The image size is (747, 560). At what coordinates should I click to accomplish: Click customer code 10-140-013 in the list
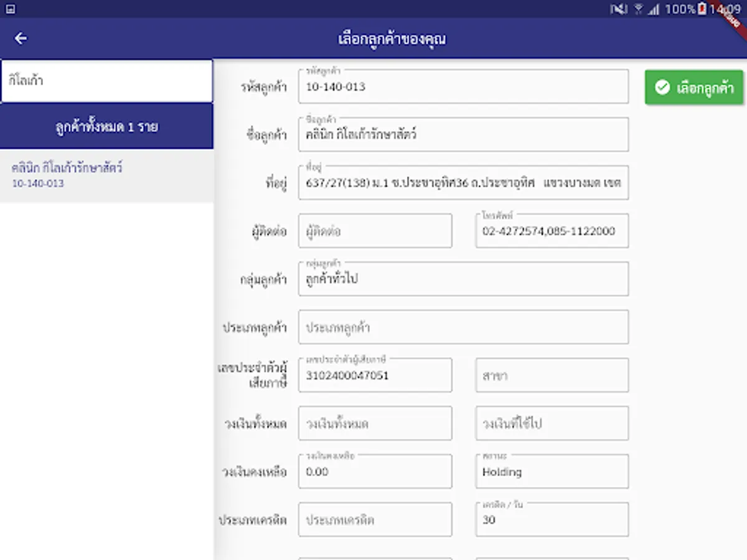pyautogui.click(x=38, y=184)
